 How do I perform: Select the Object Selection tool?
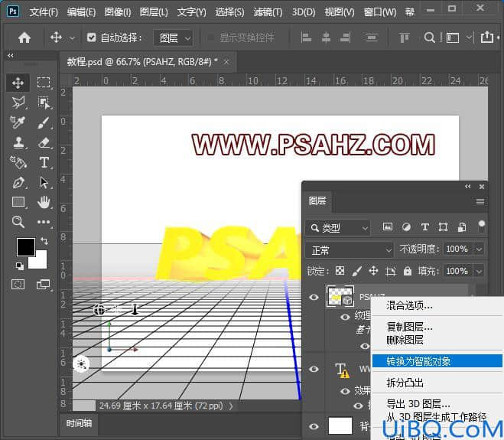pos(44,103)
